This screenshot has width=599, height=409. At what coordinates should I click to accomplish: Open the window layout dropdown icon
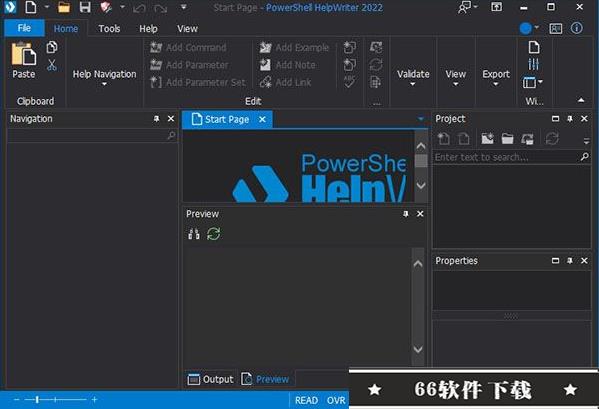[x=533, y=82]
